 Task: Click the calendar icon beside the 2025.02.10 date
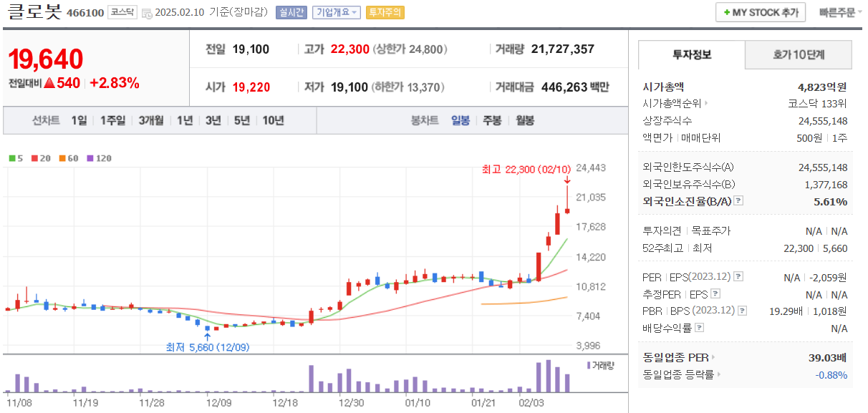[x=148, y=11]
